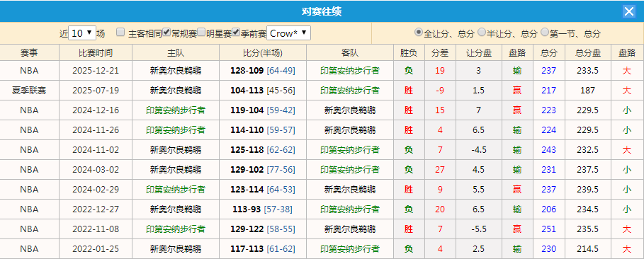Click date 2025-12-21 cell
644x259 pixels.
pos(95,71)
